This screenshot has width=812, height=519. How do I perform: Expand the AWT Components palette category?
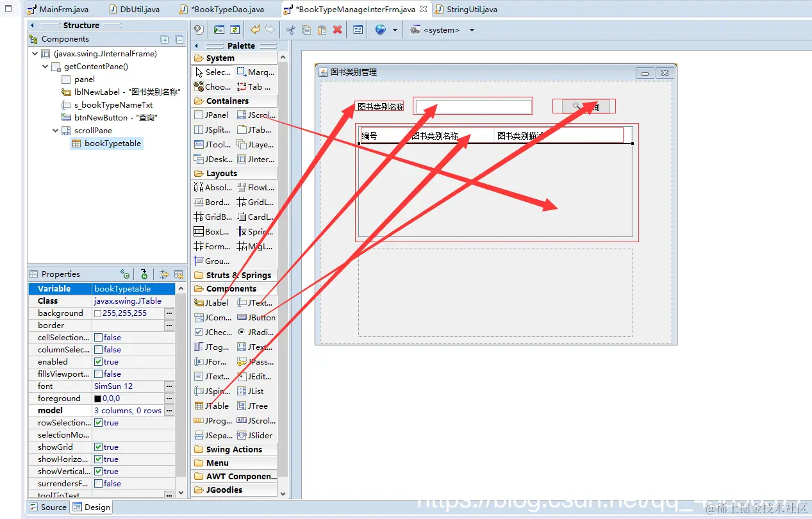click(235, 477)
